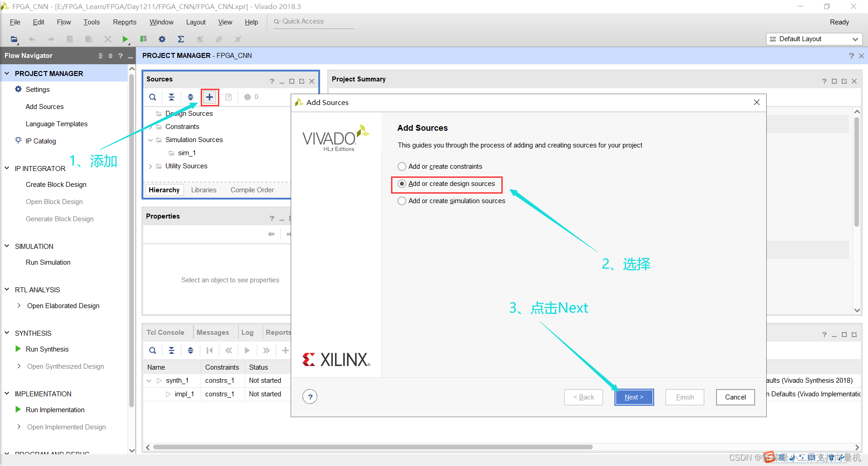Click Project Summary vertical scrollbar
The width and height of the screenshot is (868, 466).
click(x=857, y=172)
